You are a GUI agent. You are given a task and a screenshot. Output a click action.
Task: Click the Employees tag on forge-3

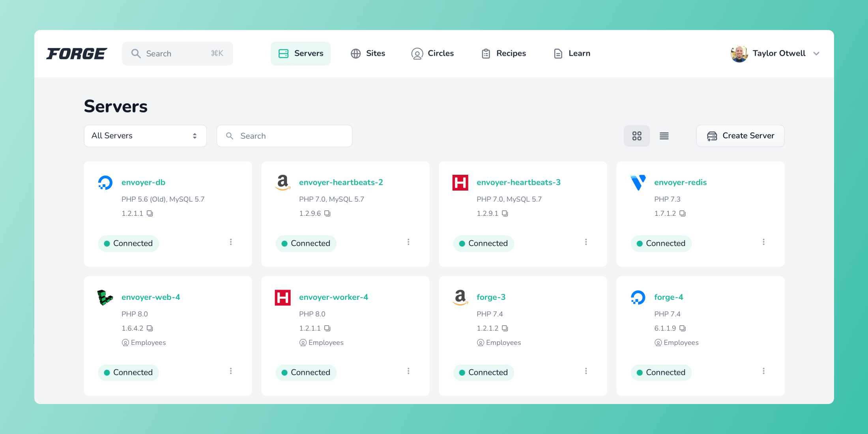(499, 342)
